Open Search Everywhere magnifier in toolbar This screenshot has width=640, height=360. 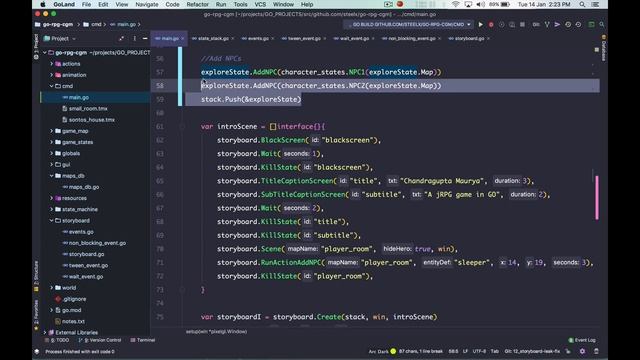[x=602, y=24]
